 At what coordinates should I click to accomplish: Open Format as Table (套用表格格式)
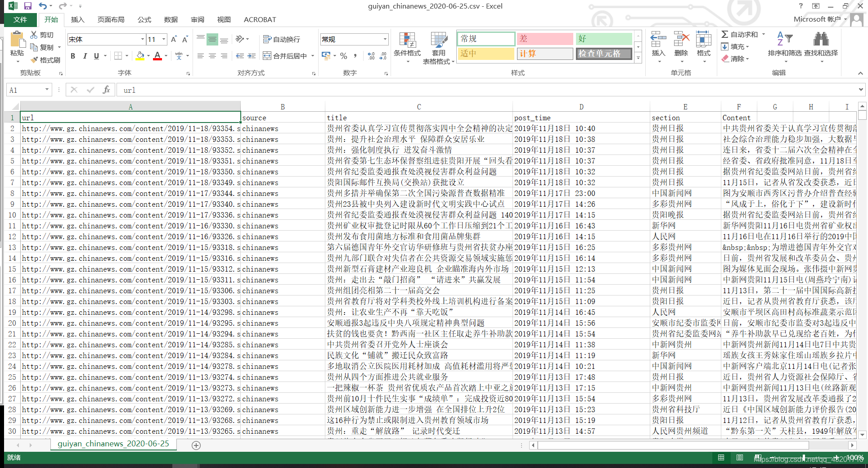[438, 48]
